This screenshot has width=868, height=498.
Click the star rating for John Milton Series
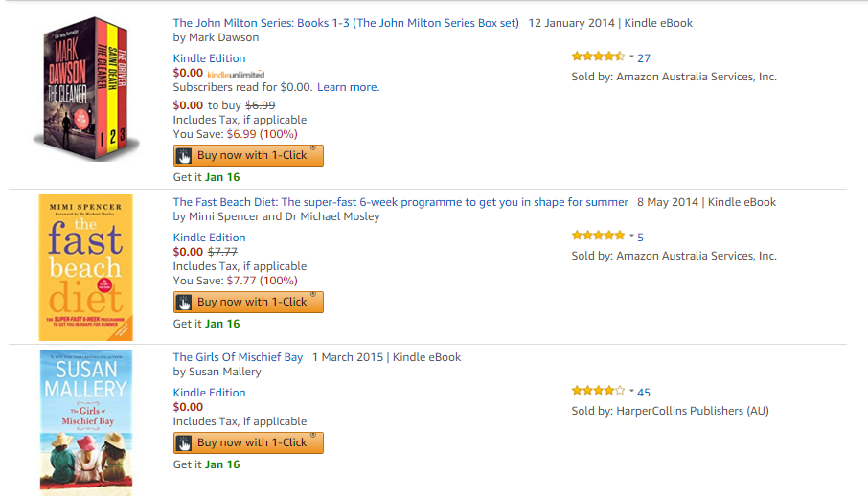tap(598, 57)
